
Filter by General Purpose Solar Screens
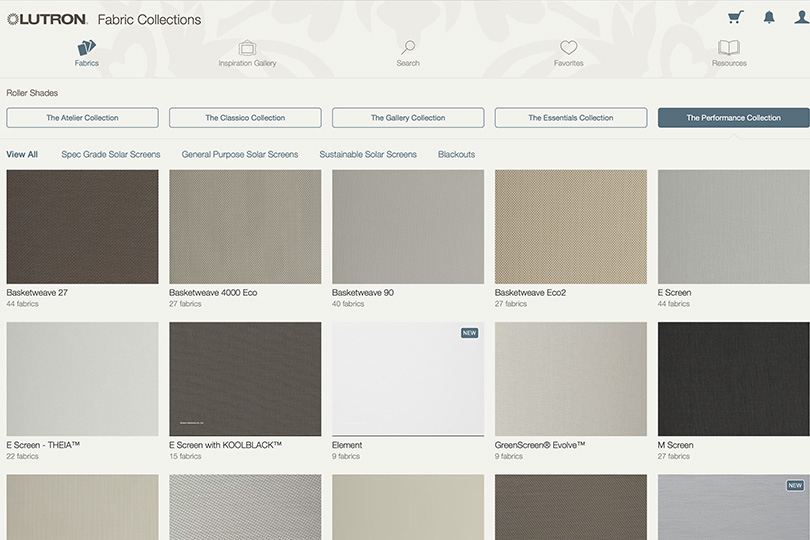click(240, 155)
